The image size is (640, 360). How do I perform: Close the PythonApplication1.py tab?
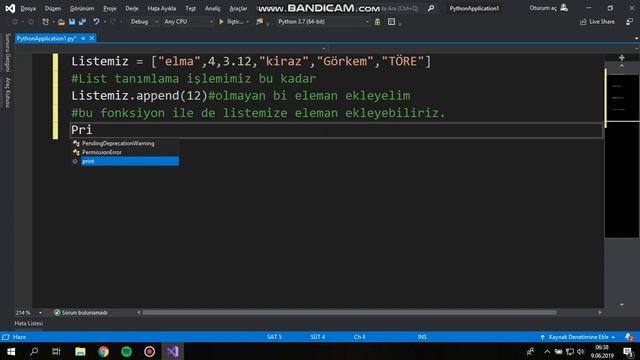92,38
